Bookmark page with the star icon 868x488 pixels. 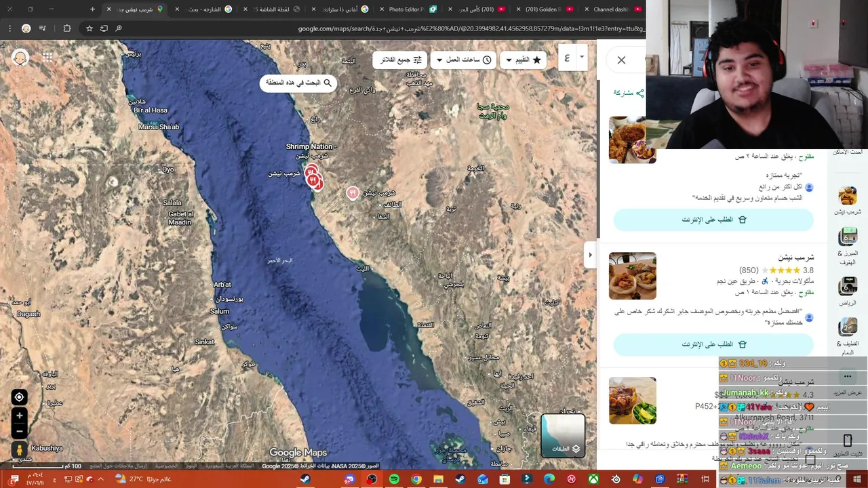point(89,28)
